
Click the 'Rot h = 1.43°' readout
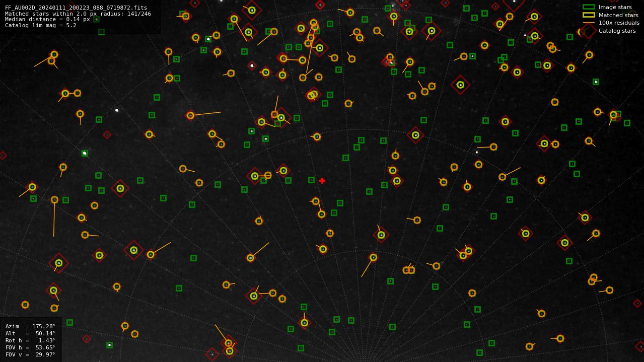pyautogui.click(x=30, y=340)
